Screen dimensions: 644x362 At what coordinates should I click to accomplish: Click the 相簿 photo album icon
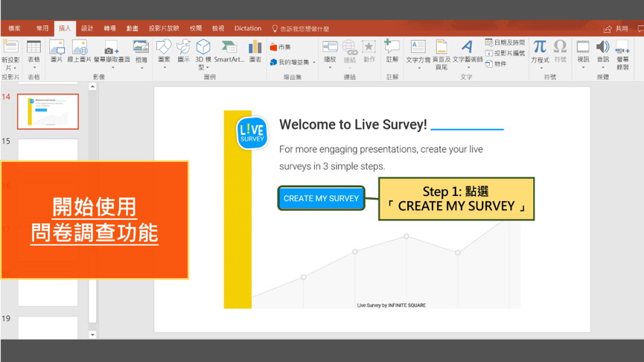tap(141, 47)
